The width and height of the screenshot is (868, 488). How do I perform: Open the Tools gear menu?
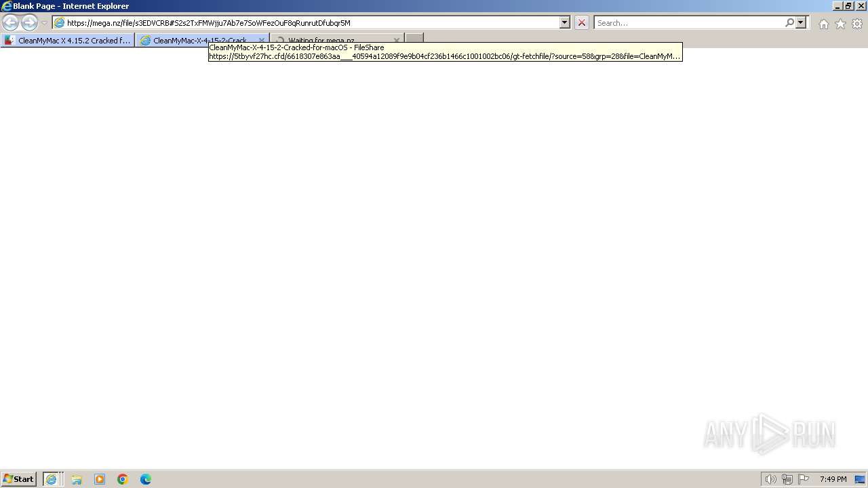click(x=857, y=24)
